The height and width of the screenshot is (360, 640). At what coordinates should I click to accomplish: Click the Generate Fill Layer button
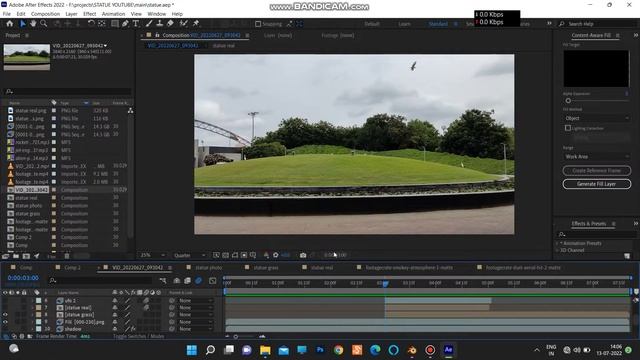tap(596, 184)
